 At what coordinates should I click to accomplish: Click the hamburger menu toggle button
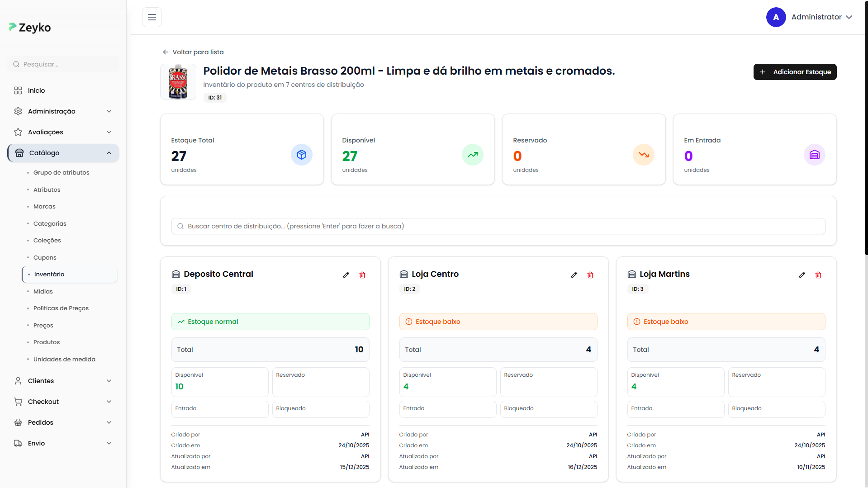point(152,17)
